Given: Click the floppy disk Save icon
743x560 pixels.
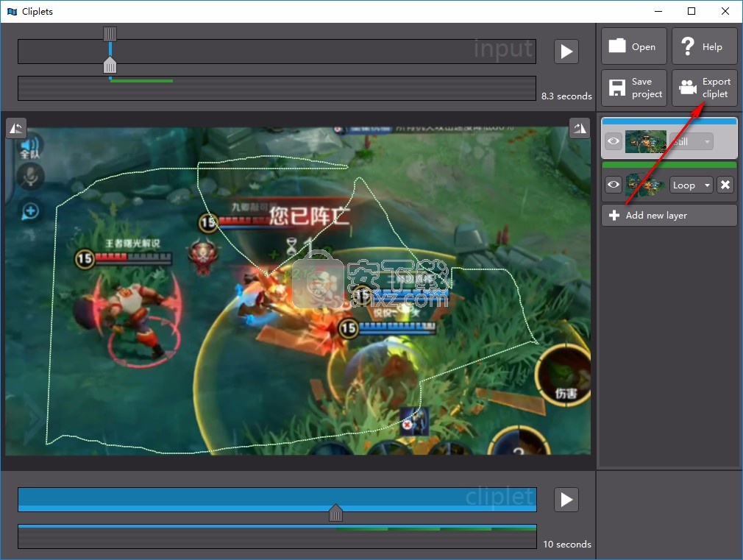Looking at the screenshot, I should (x=617, y=88).
